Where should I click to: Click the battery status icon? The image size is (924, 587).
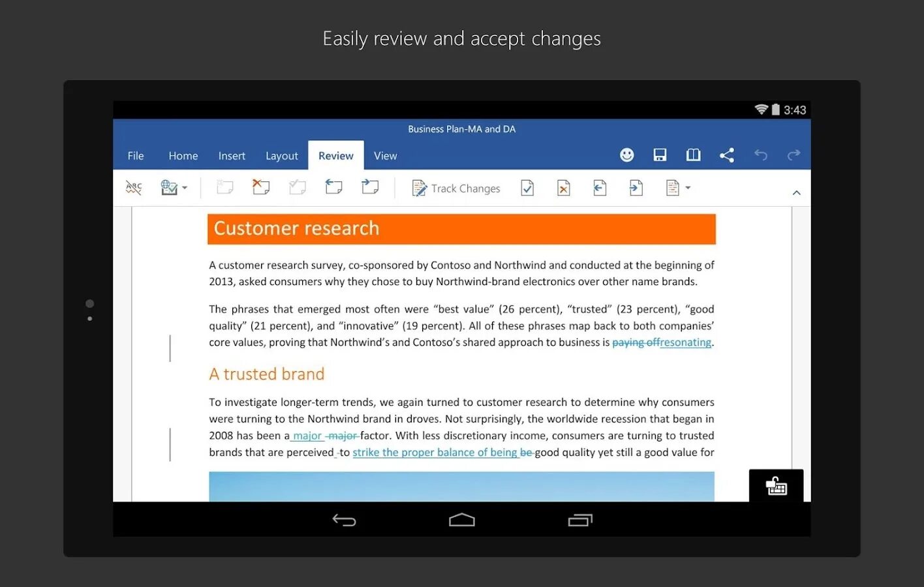pos(776,110)
